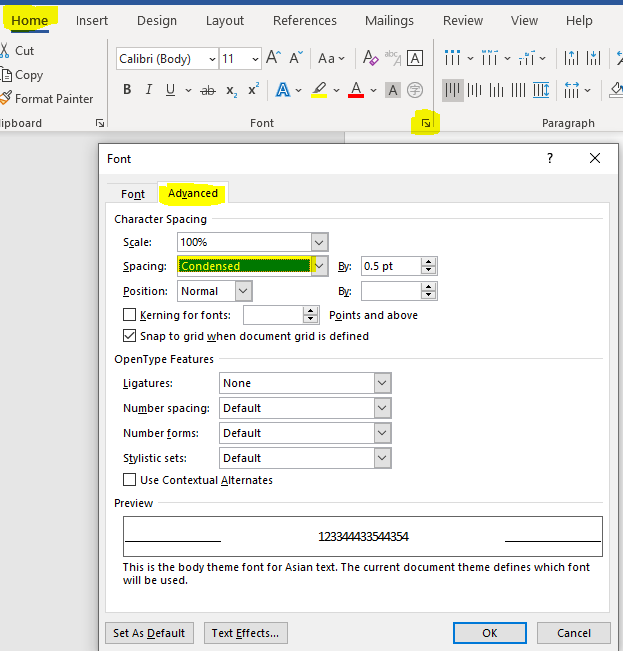Click the numbering list icon
The image size is (623, 651).
[x=489, y=58]
